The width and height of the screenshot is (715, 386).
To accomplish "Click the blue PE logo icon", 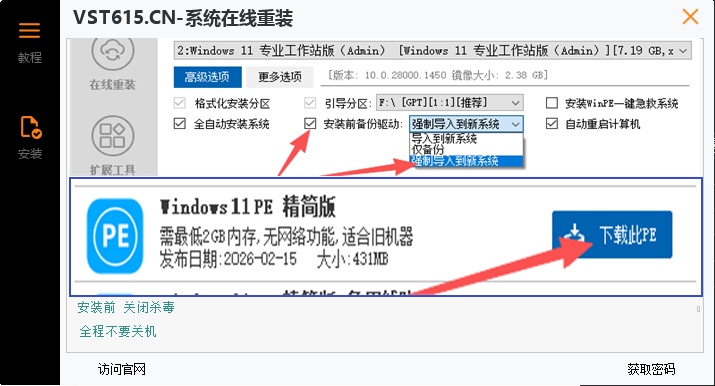I will pos(115,236).
